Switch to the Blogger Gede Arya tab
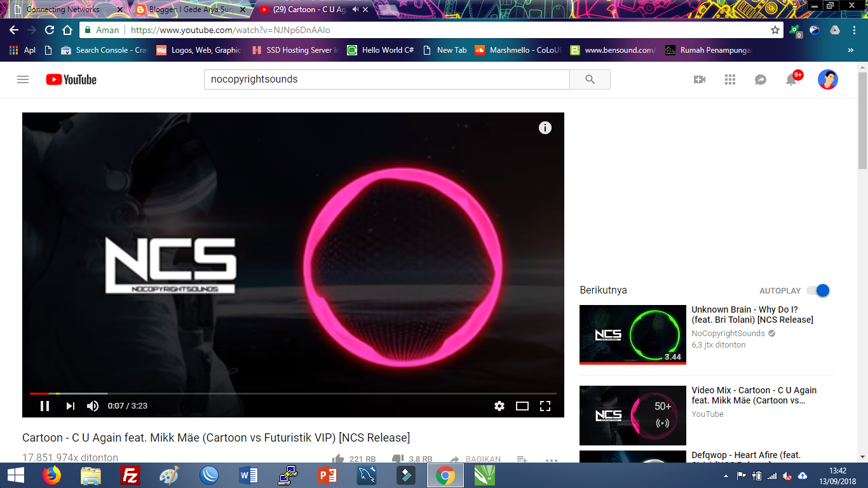Image resolution: width=868 pixels, height=488 pixels. (x=192, y=10)
